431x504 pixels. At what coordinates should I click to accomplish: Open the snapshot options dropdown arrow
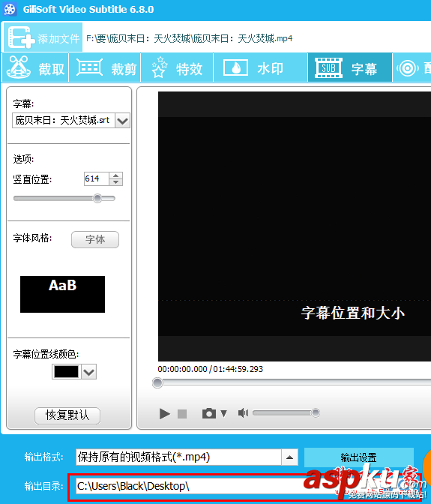(x=224, y=413)
